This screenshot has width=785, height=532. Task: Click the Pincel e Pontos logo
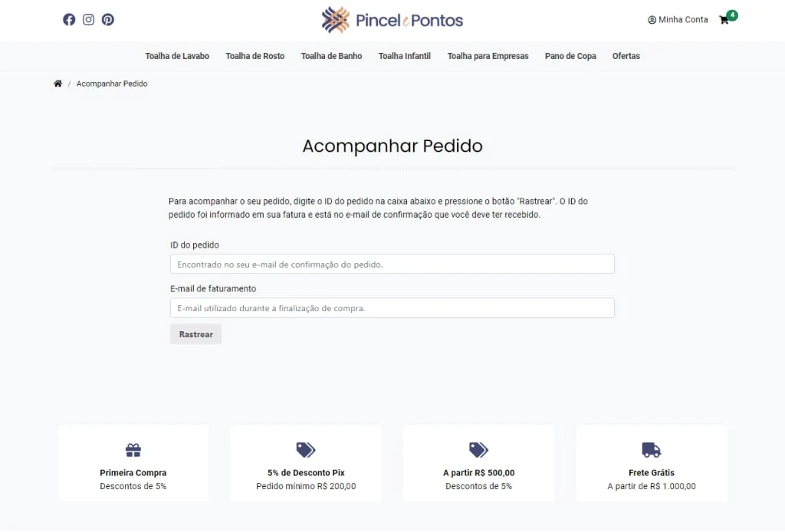(392, 20)
